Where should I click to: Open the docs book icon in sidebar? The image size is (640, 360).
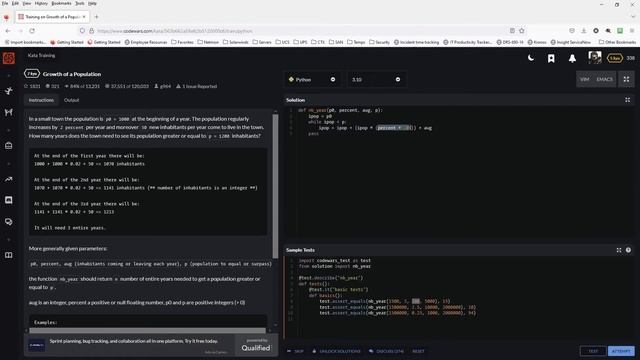pyautogui.click(x=9, y=255)
